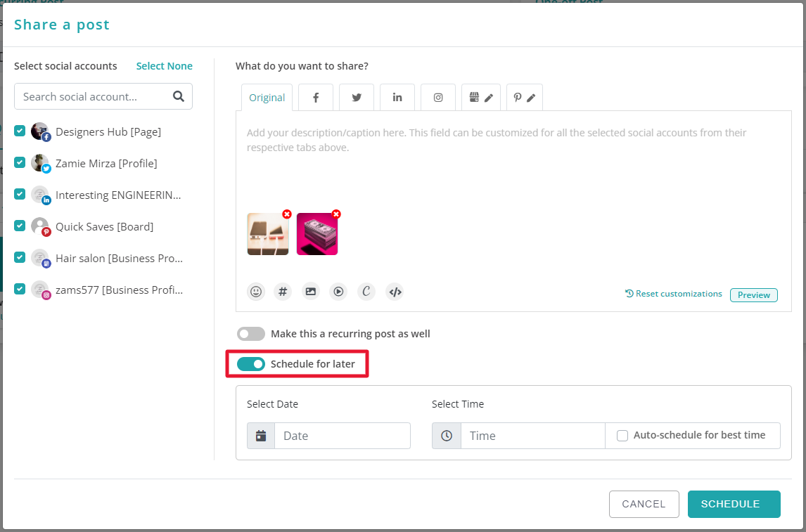Click the CANCEL button
Screen dimensions: 806x532
click(x=644, y=505)
